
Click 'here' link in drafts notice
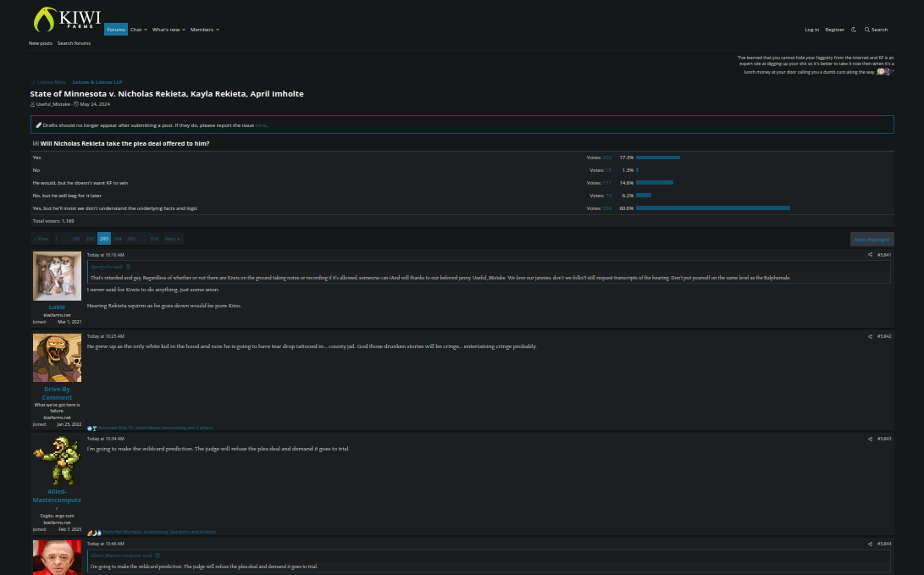tap(261, 125)
